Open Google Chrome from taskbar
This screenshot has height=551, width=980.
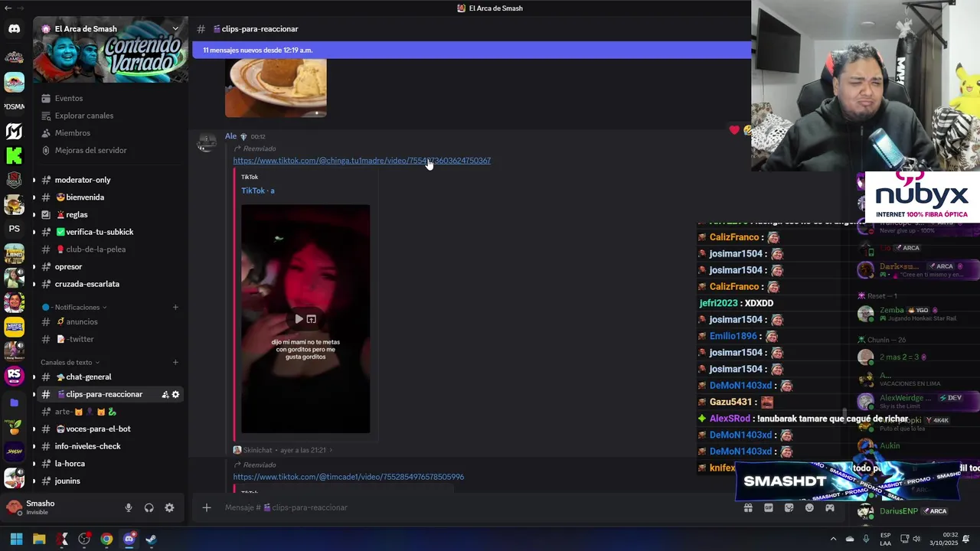point(106,539)
